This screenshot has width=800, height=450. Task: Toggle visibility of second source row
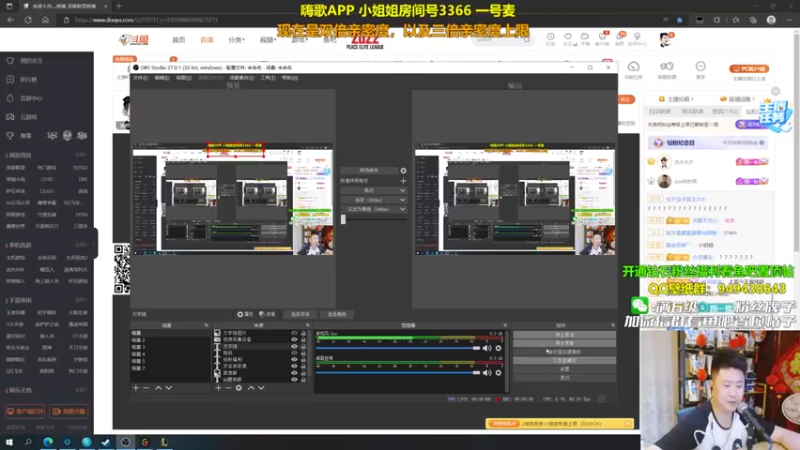[294, 339]
